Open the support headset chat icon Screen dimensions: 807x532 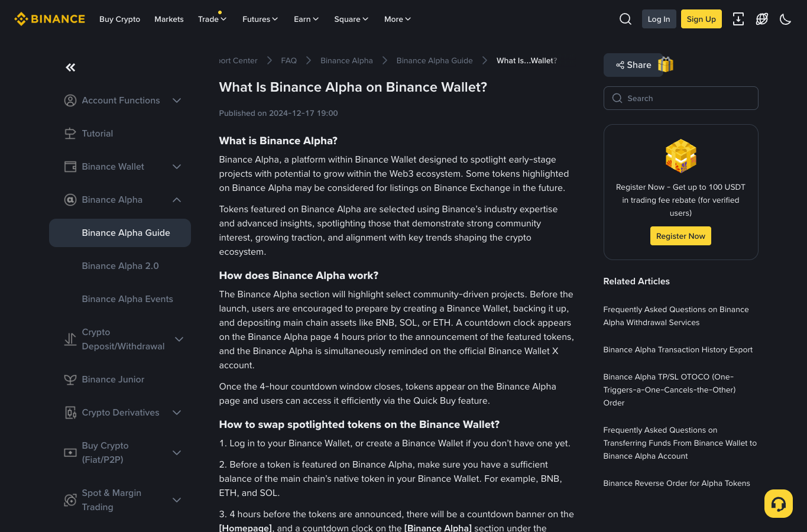pyautogui.click(x=779, y=504)
